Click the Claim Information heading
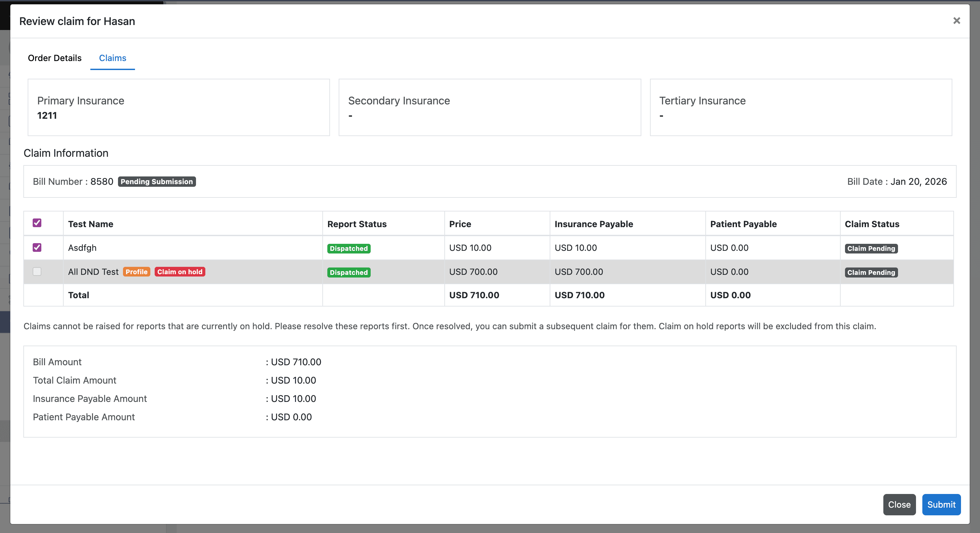Screen dimensions: 980x533 pyautogui.click(x=66, y=153)
